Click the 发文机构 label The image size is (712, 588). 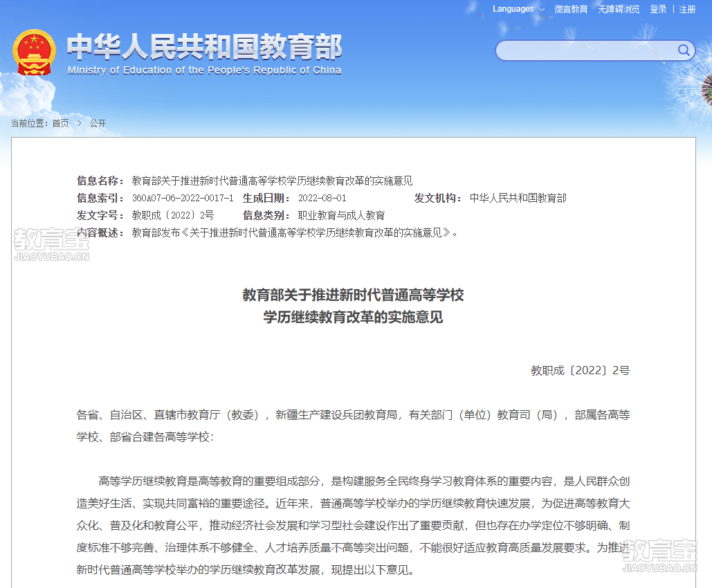click(438, 198)
